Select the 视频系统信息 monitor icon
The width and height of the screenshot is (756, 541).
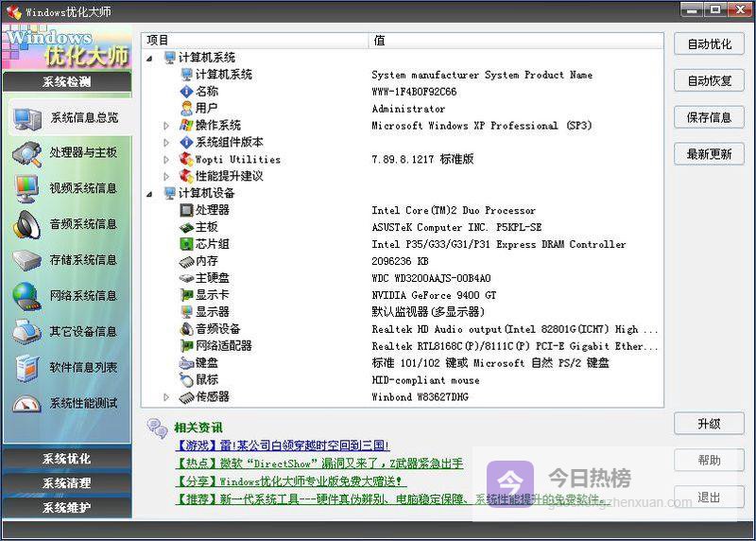click(x=26, y=188)
